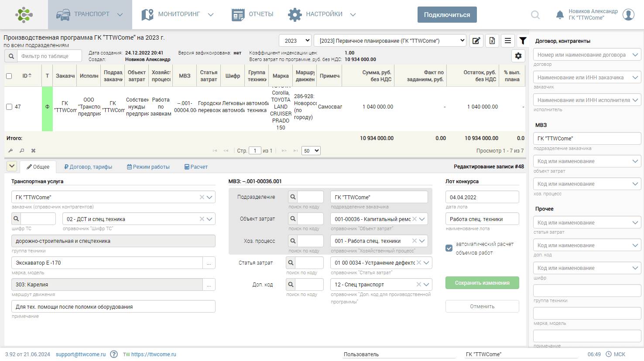The height and width of the screenshot is (361, 644).
Task: Expand Номер или наименование договора dropdown
Action: [x=636, y=54]
